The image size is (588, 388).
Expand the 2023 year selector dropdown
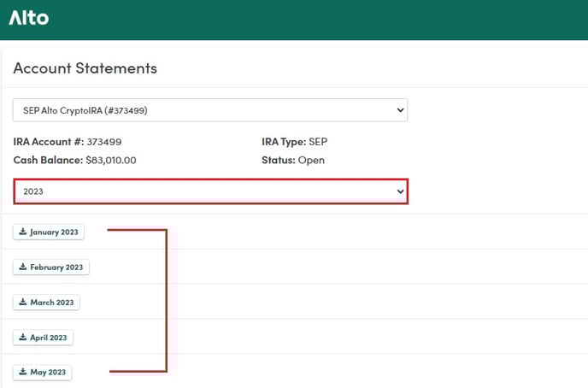tap(211, 191)
